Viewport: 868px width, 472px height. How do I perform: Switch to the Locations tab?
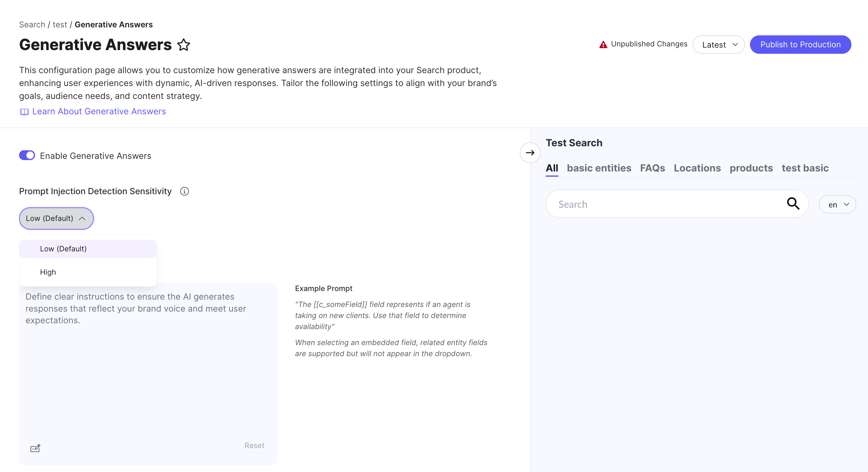click(697, 168)
